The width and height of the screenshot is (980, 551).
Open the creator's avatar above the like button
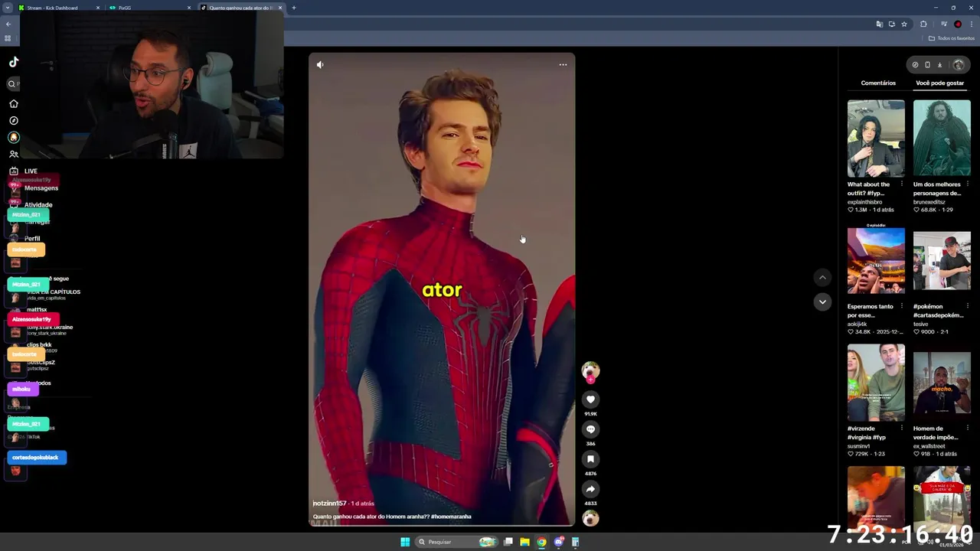(x=590, y=371)
